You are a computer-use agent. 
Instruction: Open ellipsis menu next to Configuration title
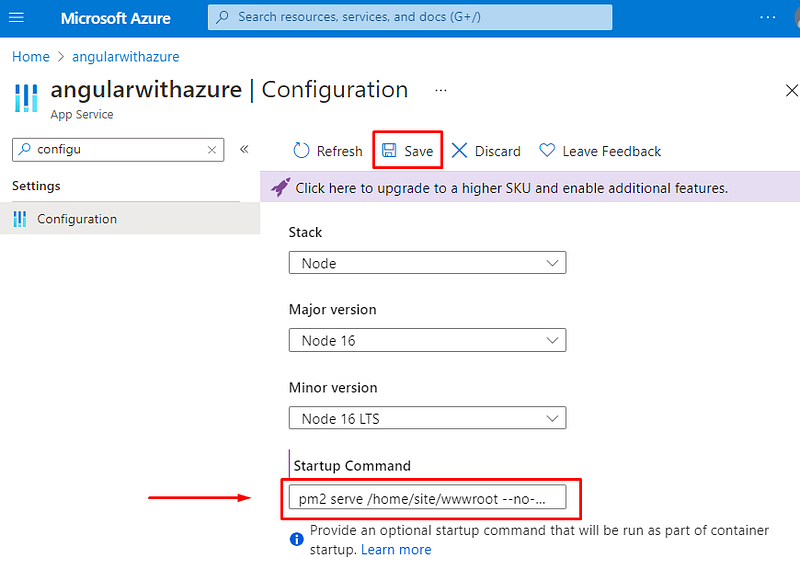[441, 91]
